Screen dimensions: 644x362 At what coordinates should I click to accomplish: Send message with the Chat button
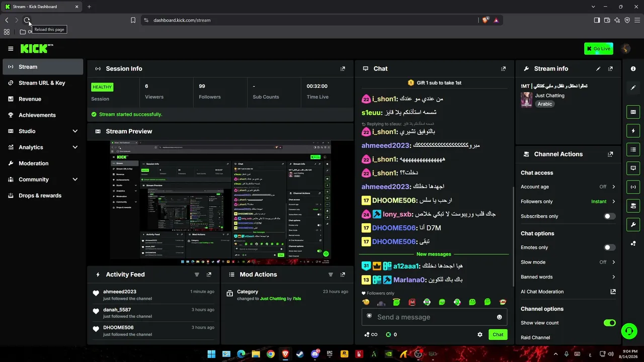coord(498,335)
